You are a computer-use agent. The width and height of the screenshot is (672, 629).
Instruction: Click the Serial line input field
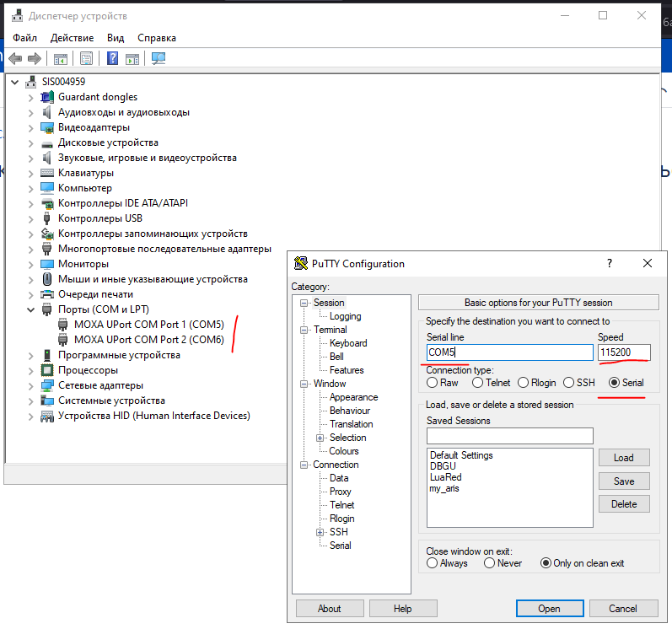pos(509,352)
